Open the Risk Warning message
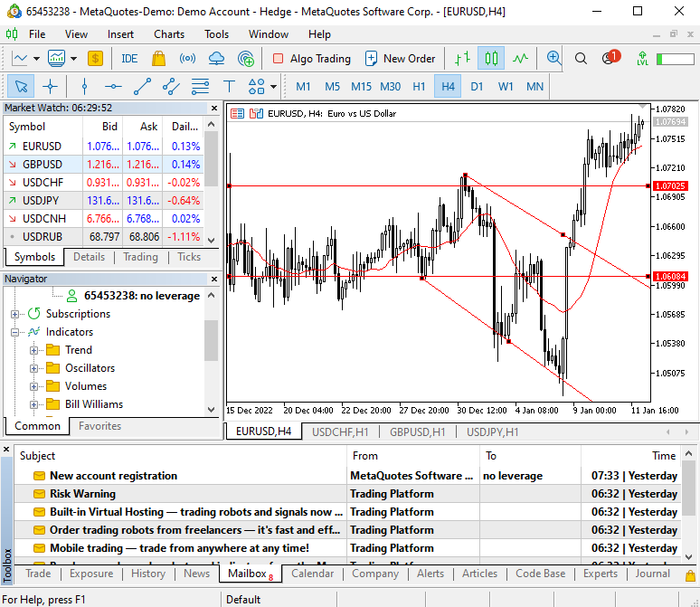This screenshot has height=607, width=700. 347,494
